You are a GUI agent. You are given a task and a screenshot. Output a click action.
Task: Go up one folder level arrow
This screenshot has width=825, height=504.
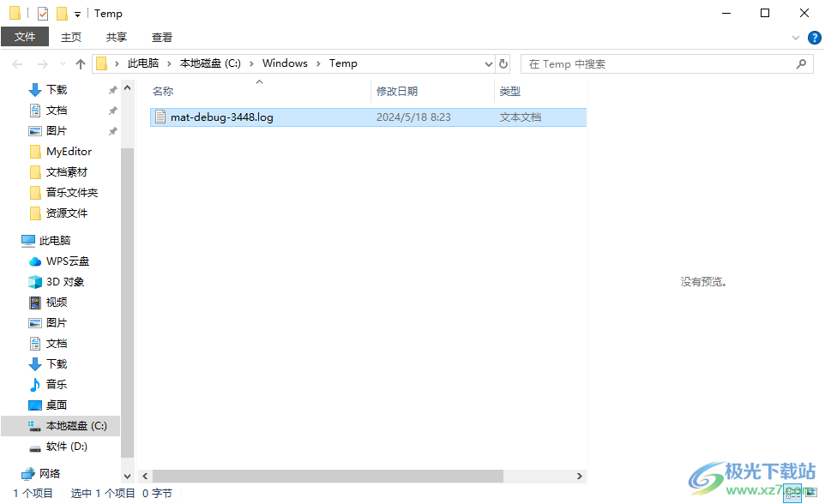pos(81,64)
